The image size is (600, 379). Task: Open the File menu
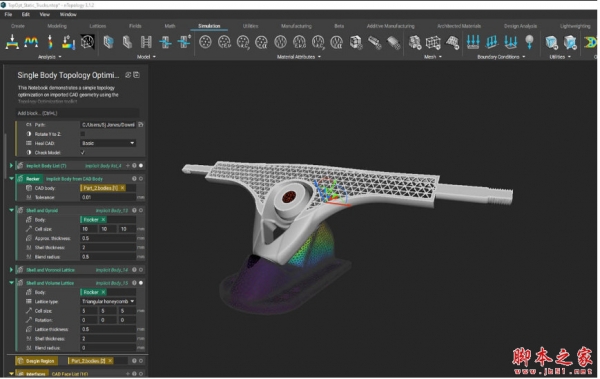coord(8,15)
